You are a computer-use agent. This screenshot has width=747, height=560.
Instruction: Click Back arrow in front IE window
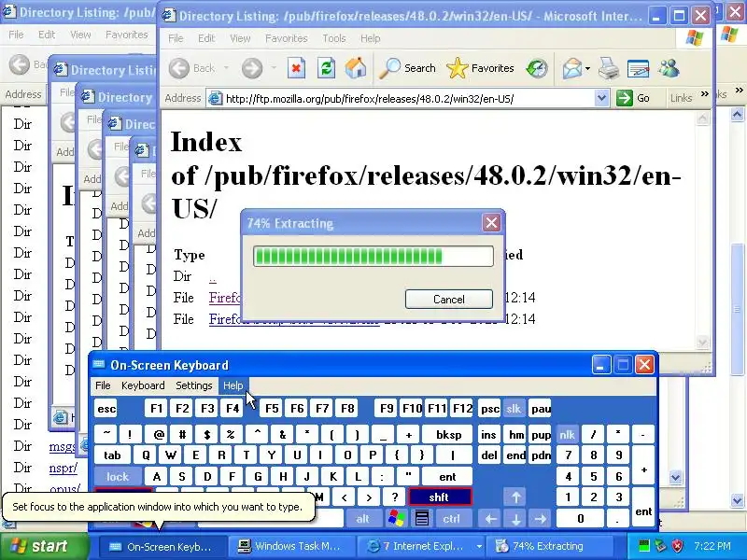coord(179,68)
